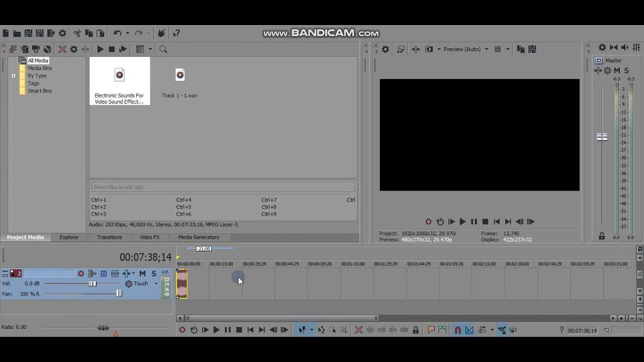This screenshot has height=362, width=644.
Task: Play in the video preview window
Action: 462,222
